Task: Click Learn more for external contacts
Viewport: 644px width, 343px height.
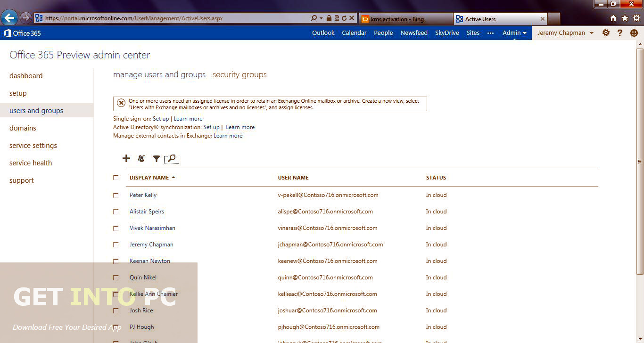Action: pos(228,136)
